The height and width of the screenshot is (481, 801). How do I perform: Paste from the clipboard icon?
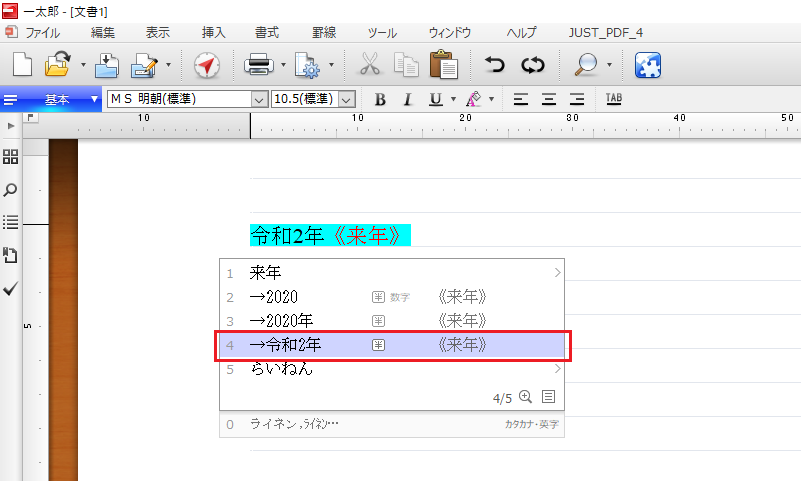[x=443, y=64]
